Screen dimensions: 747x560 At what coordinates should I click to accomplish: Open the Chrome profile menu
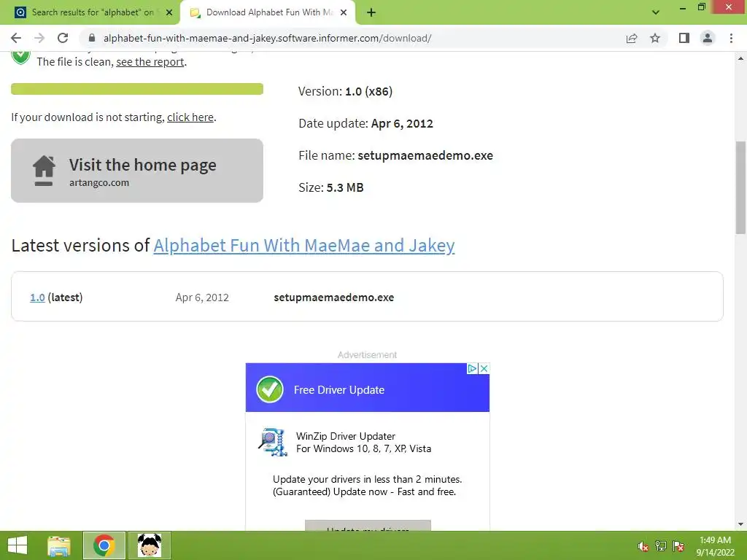tap(708, 38)
